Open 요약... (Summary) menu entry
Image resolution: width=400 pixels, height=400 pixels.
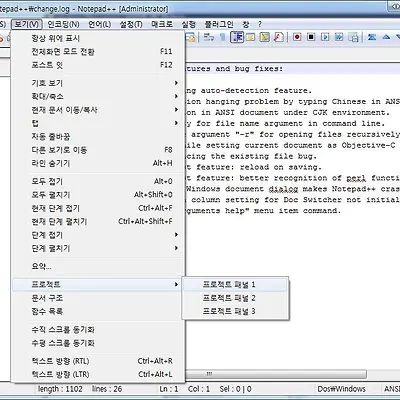(x=98, y=266)
